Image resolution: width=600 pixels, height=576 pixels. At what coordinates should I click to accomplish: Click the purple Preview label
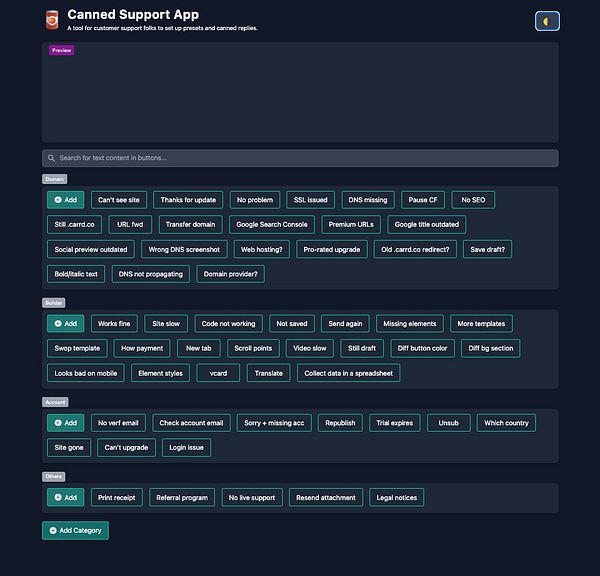coord(62,50)
